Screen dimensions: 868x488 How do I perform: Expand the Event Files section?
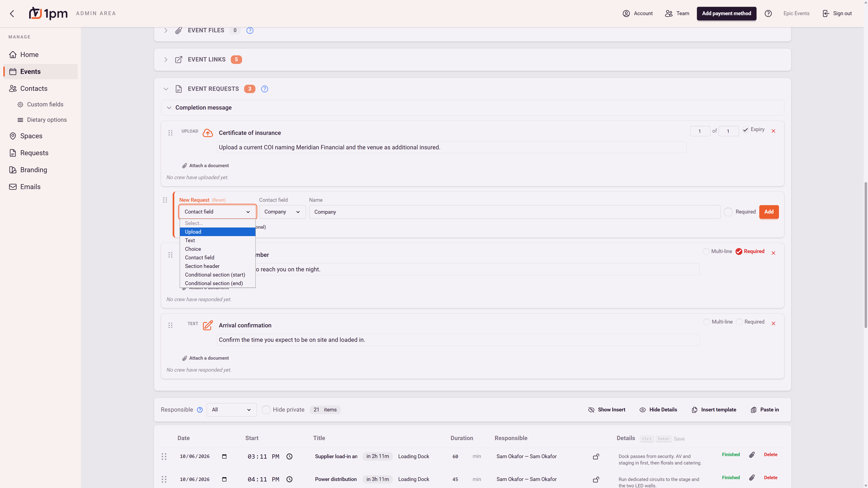[x=166, y=30]
